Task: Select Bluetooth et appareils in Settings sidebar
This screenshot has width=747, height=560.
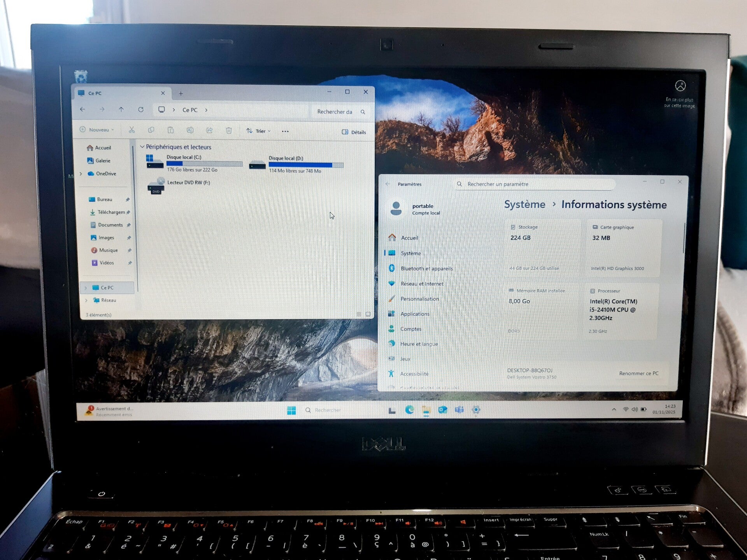Action: point(426,268)
